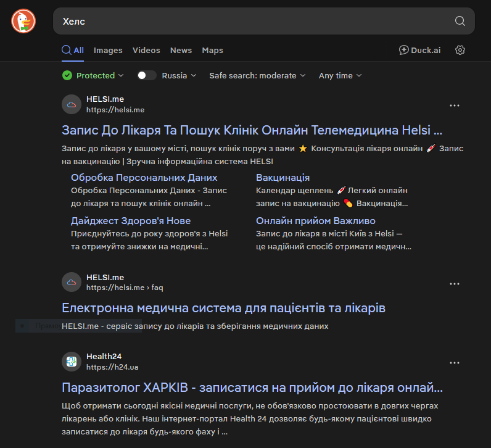Viewport: 491px width, 448px height.
Task: Open search settings gear icon
Action: pyautogui.click(x=460, y=50)
